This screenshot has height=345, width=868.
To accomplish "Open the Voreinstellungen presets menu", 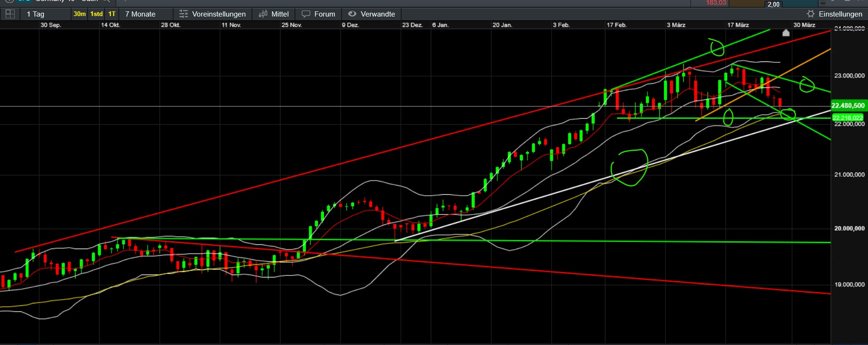I will (213, 14).
